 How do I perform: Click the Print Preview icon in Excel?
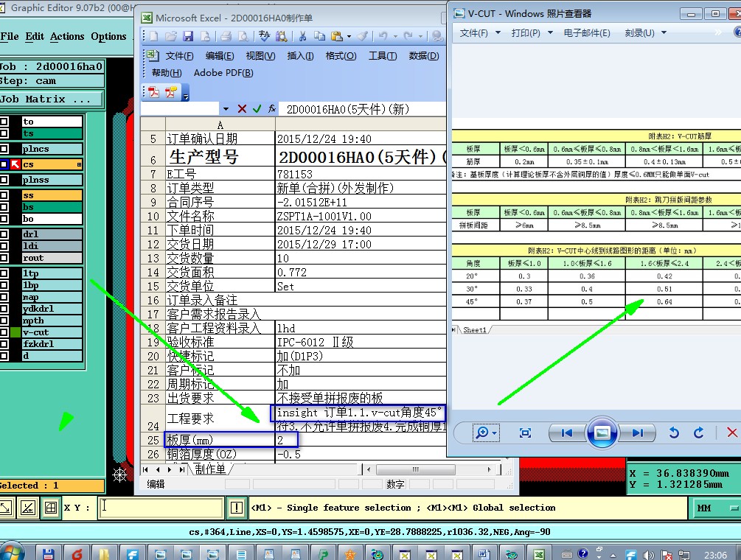coord(243,36)
